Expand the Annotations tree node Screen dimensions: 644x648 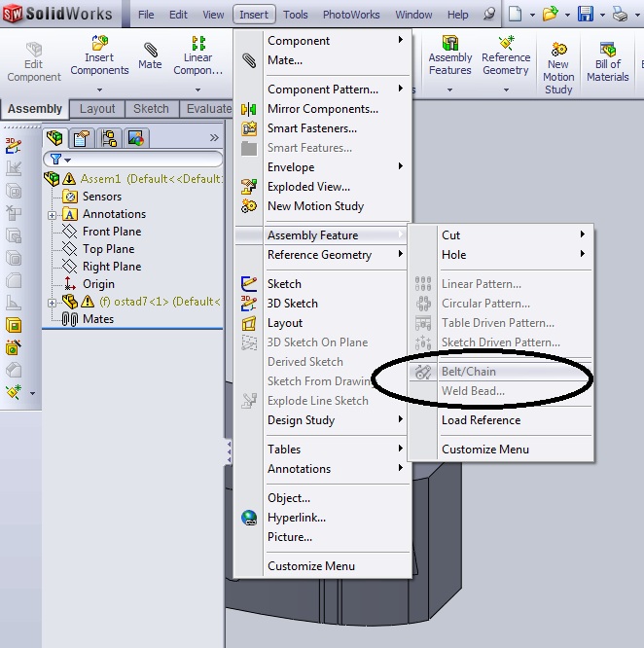(x=53, y=215)
